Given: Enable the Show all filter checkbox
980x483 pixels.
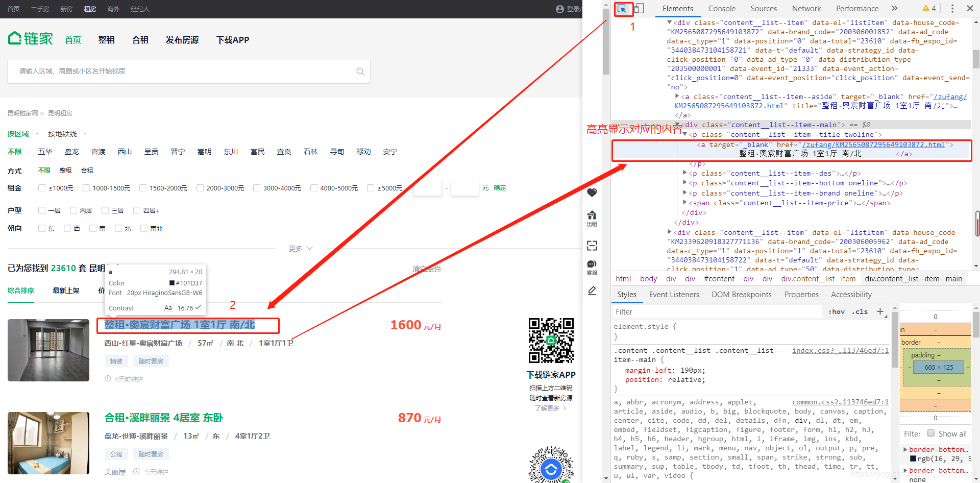Looking at the screenshot, I should point(932,433).
